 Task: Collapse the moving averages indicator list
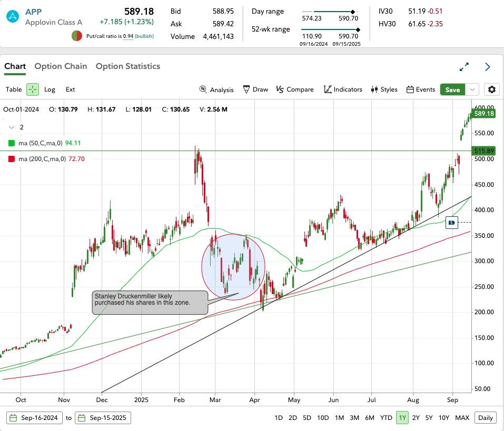pos(12,127)
